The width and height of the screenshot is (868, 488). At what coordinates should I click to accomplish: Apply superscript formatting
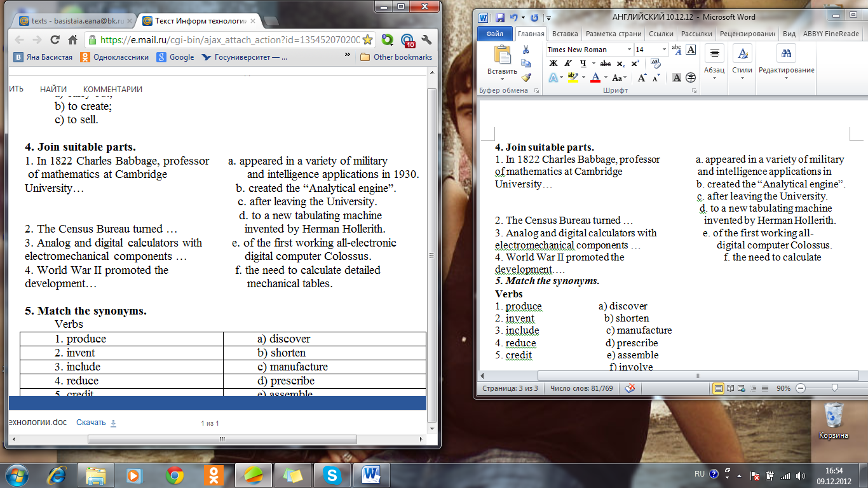coord(635,64)
